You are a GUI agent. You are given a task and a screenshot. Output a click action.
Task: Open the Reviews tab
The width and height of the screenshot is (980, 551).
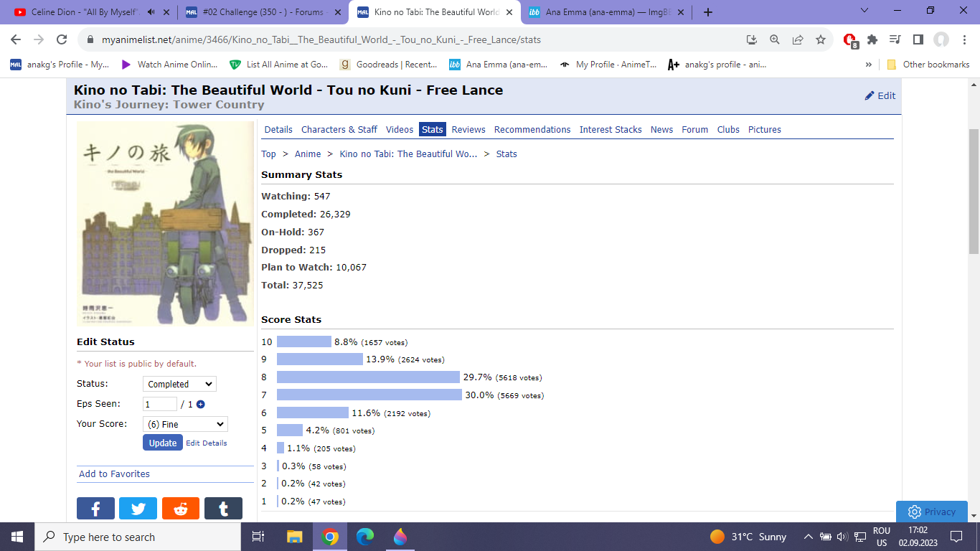[468, 130]
